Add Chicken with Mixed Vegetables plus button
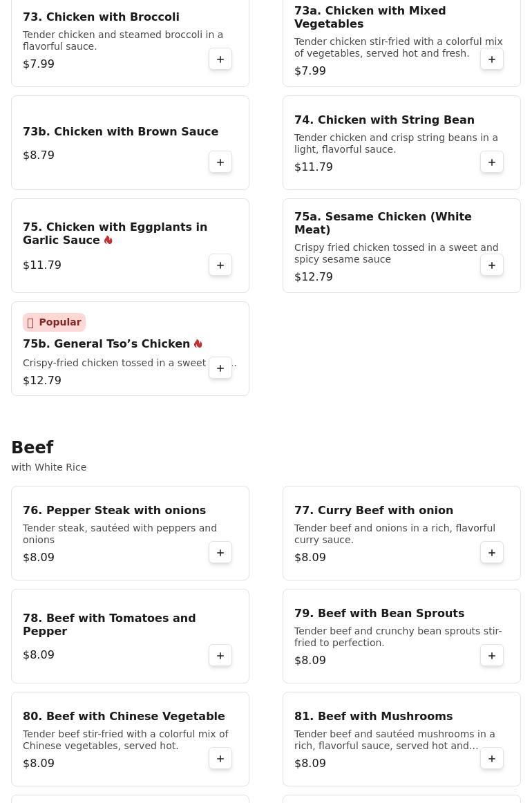This screenshot has height=803, width=532. pyautogui.click(x=491, y=59)
